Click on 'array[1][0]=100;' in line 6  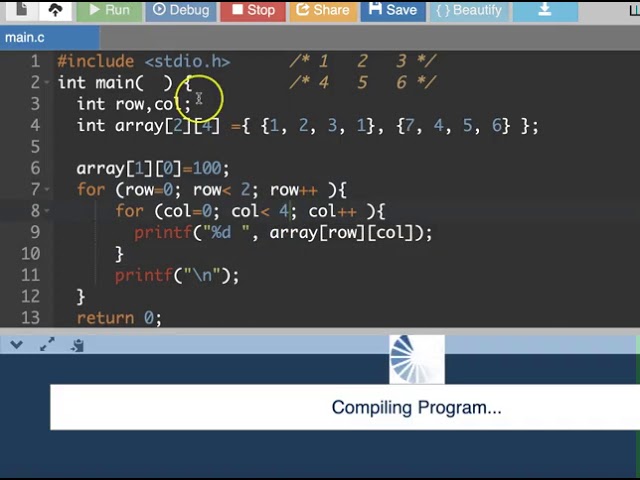click(153, 168)
